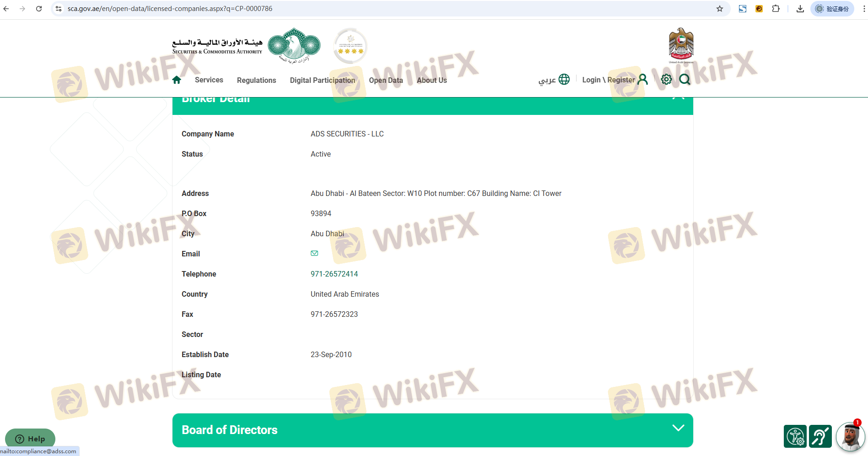This screenshot has width=868, height=456.
Task: Click the email envelope icon
Action: [314, 253]
